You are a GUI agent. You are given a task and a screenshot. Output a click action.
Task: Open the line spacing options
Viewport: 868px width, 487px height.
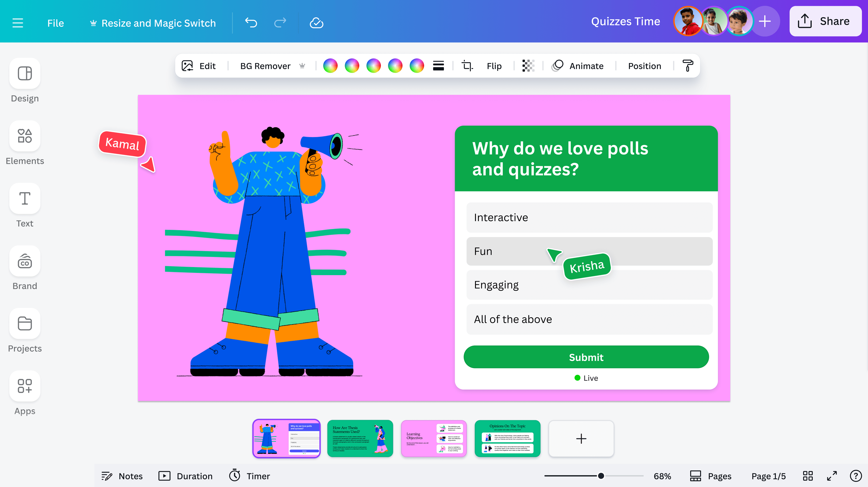tap(438, 66)
